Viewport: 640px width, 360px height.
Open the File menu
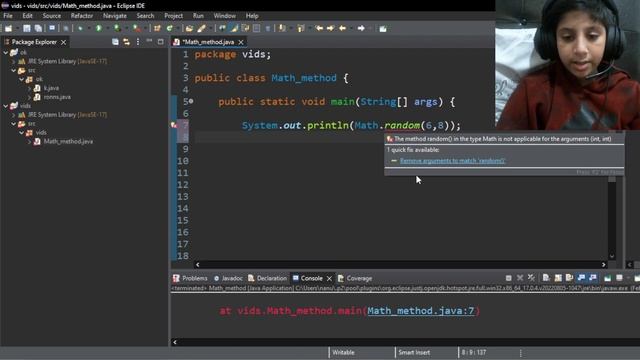click(8, 16)
